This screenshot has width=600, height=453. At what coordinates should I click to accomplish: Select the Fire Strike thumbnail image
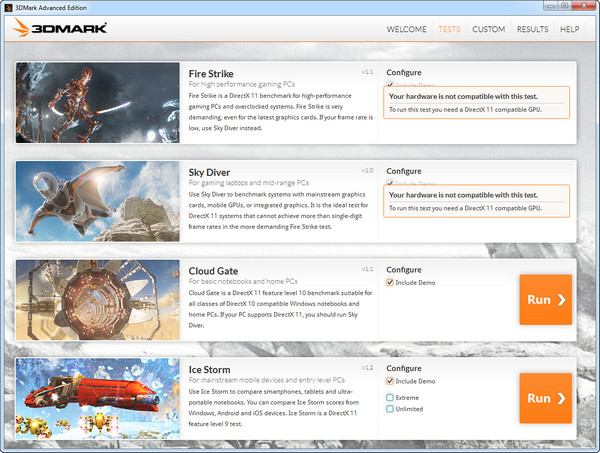click(98, 103)
